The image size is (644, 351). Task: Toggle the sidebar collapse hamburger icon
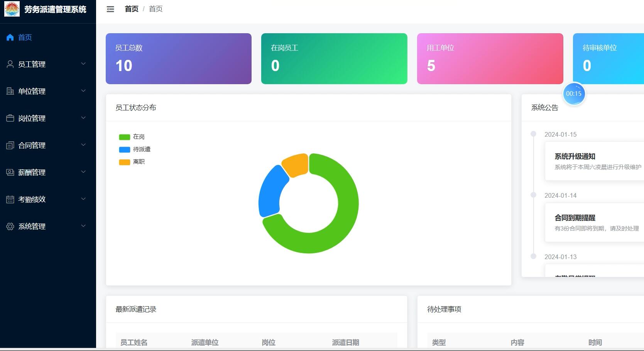[110, 9]
